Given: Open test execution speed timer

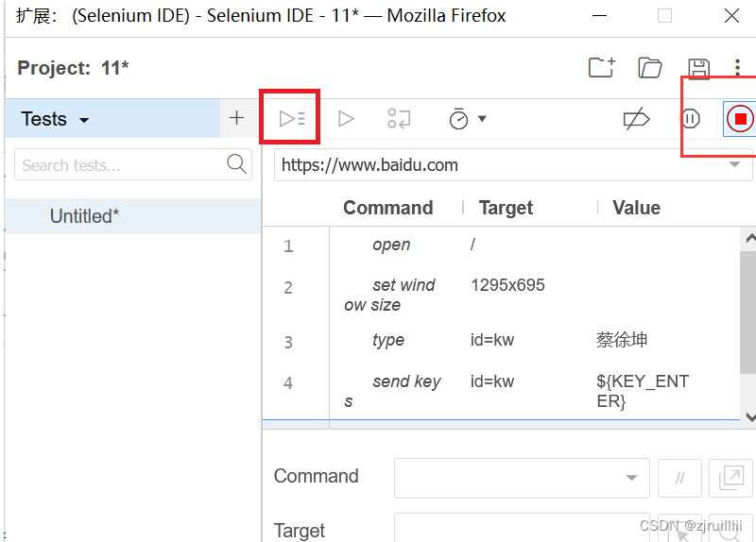Looking at the screenshot, I should 458,119.
